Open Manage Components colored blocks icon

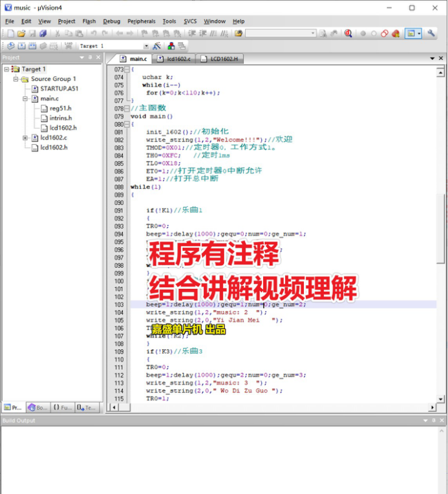click(x=171, y=46)
